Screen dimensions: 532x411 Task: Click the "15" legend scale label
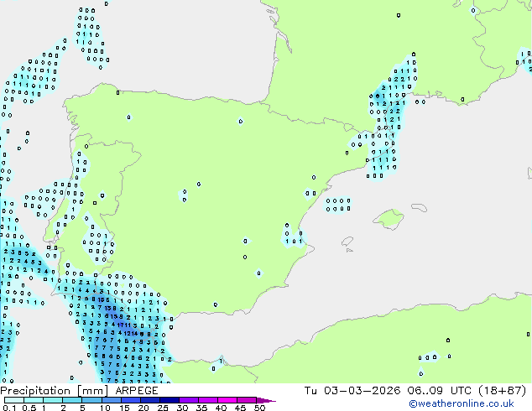(124, 408)
